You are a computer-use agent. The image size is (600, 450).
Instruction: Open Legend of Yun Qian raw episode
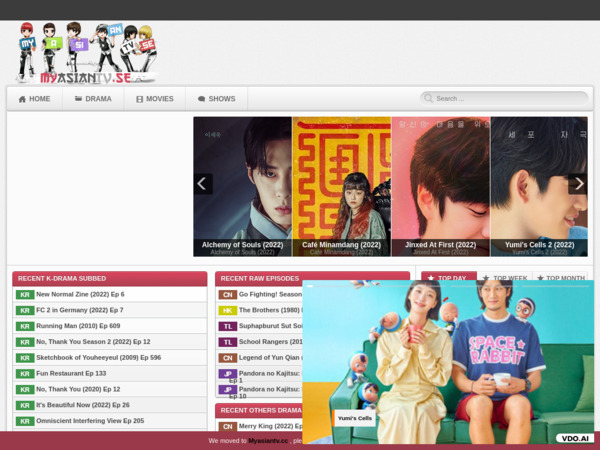(270, 358)
